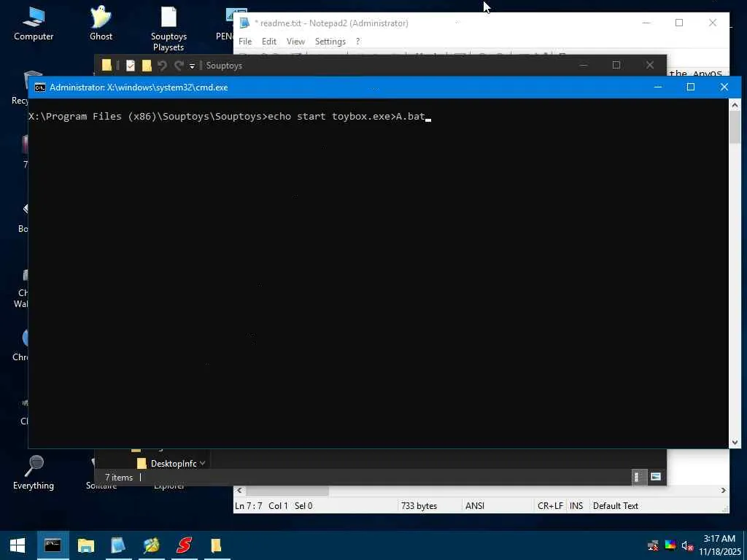
Task: Click the network status tray icon
Action: pos(653,545)
